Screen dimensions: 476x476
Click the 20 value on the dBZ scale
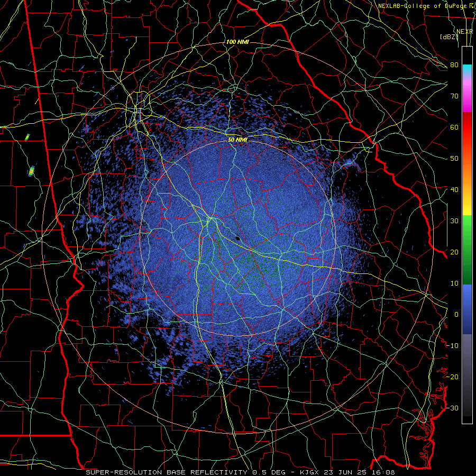coord(454,252)
